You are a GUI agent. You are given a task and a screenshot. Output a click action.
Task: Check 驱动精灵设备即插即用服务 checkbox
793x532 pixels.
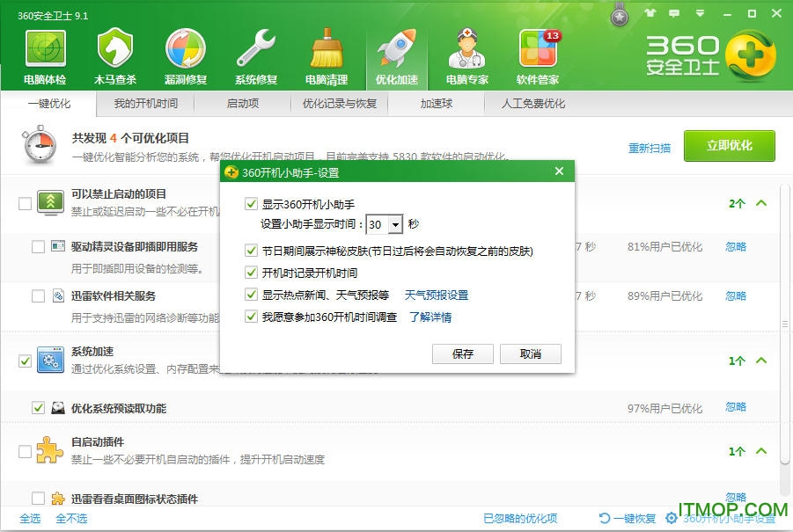coord(38,246)
